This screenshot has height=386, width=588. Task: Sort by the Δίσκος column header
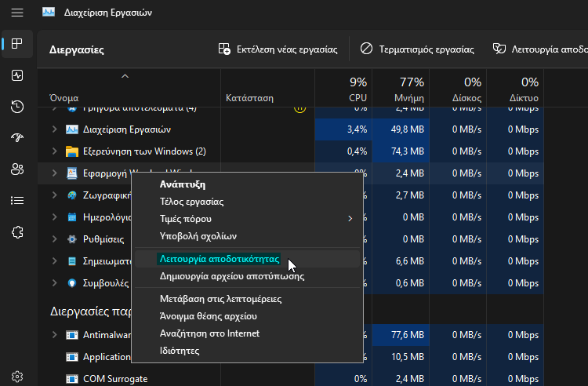click(466, 98)
